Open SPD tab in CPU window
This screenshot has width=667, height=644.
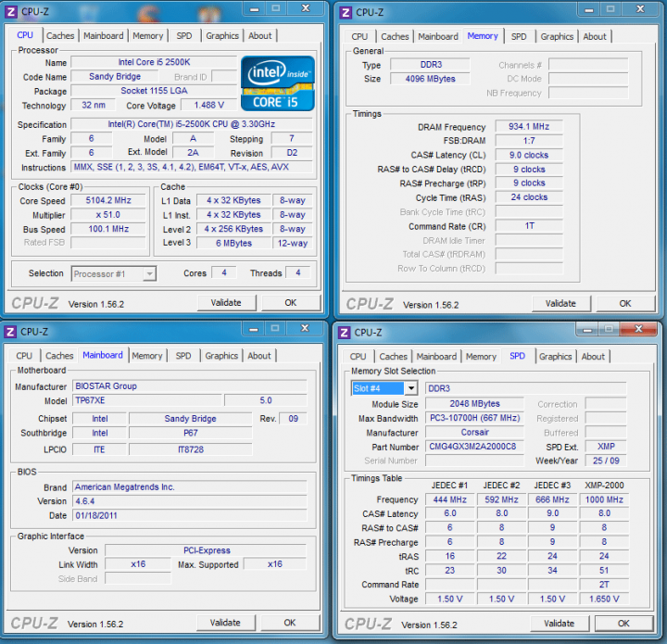[x=183, y=36]
